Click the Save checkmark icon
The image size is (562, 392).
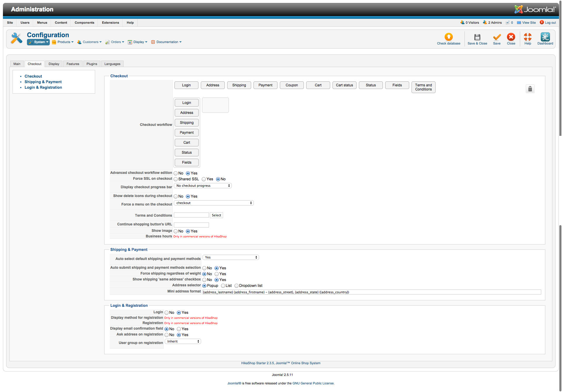[497, 37]
